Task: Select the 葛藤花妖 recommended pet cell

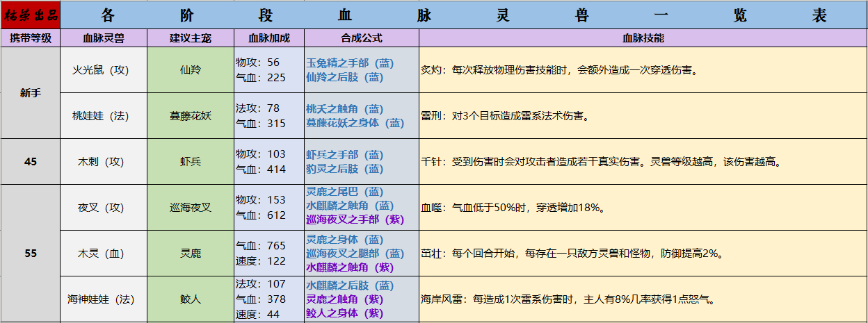Action: (x=190, y=116)
